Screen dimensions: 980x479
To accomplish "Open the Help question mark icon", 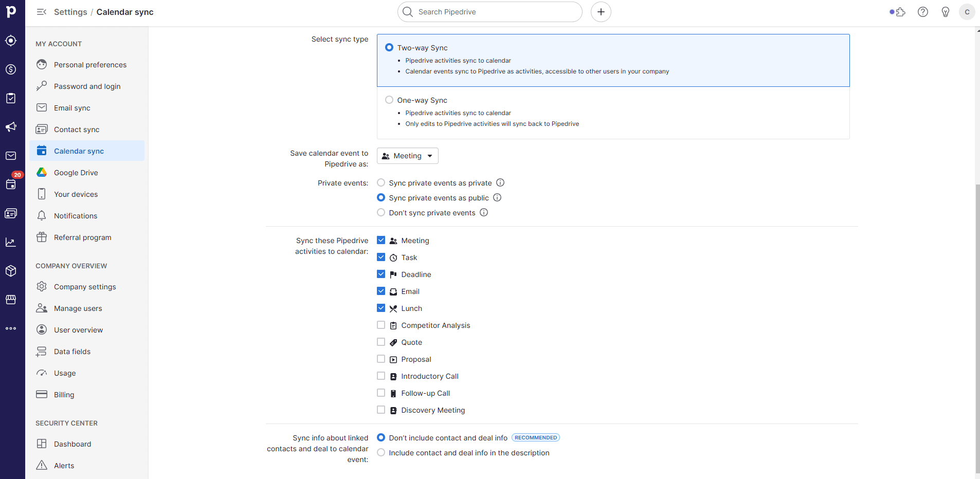I will click(x=923, y=12).
